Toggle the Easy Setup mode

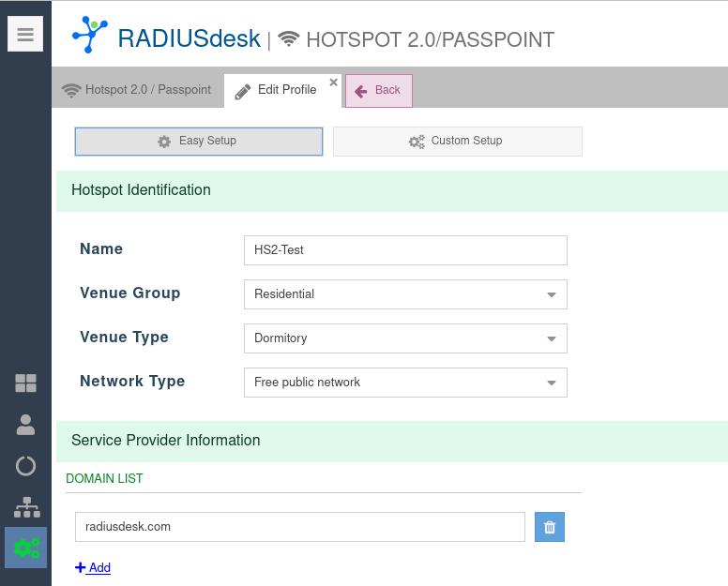pos(199,142)
